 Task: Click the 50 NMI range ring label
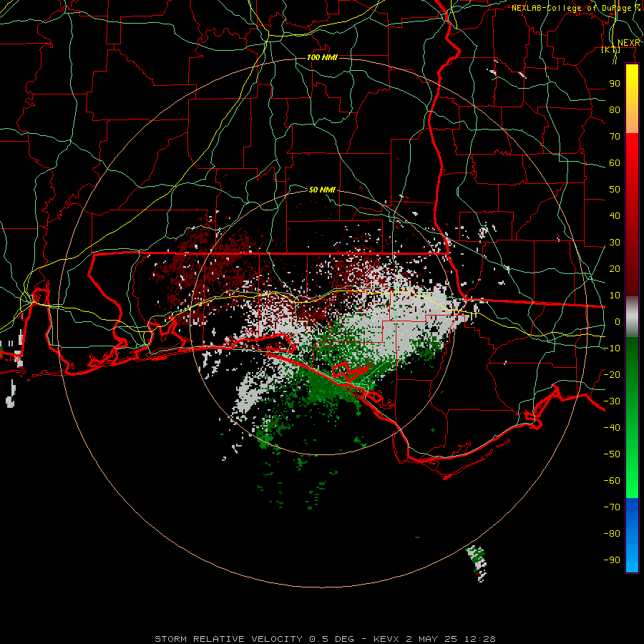point(322,190)
